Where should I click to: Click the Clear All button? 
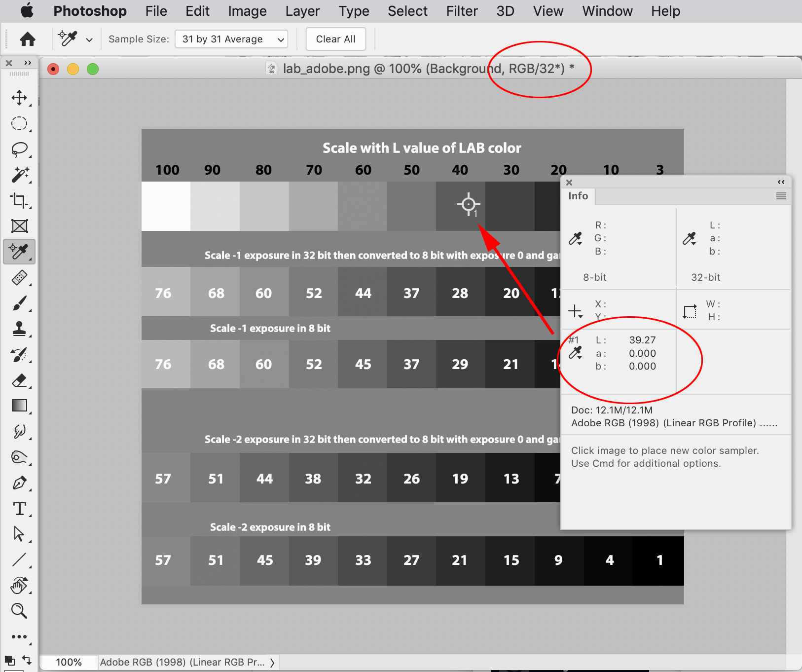tap(335, 39)
